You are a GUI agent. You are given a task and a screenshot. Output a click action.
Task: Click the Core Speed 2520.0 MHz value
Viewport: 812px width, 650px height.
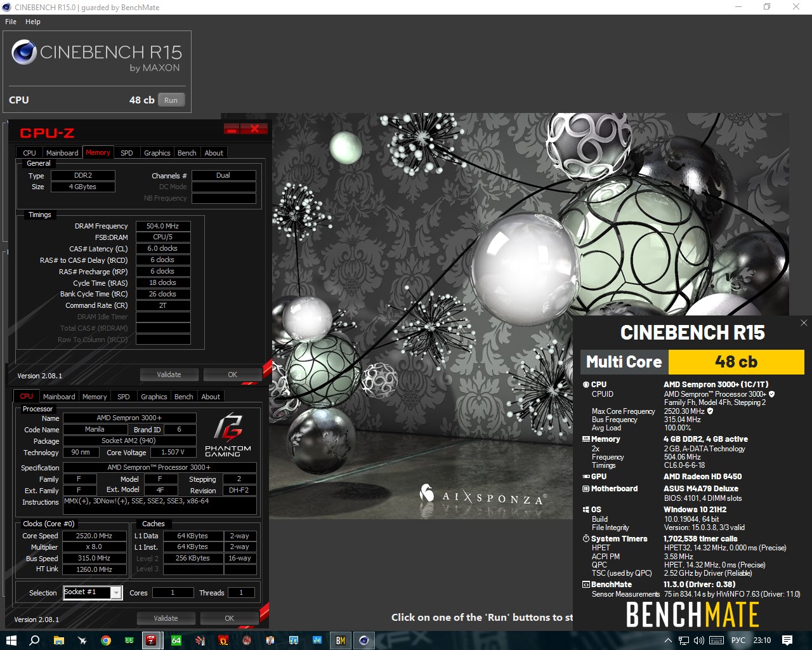coord(94,536)
